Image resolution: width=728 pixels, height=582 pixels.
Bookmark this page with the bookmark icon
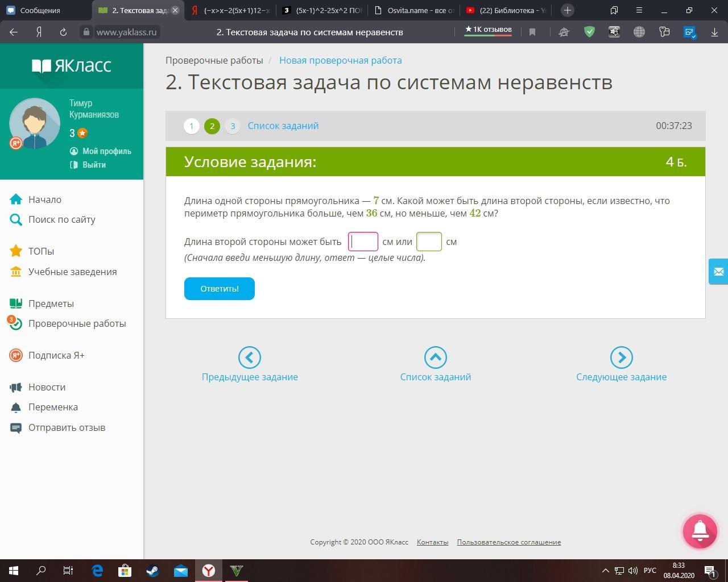[x=532, y=32]
